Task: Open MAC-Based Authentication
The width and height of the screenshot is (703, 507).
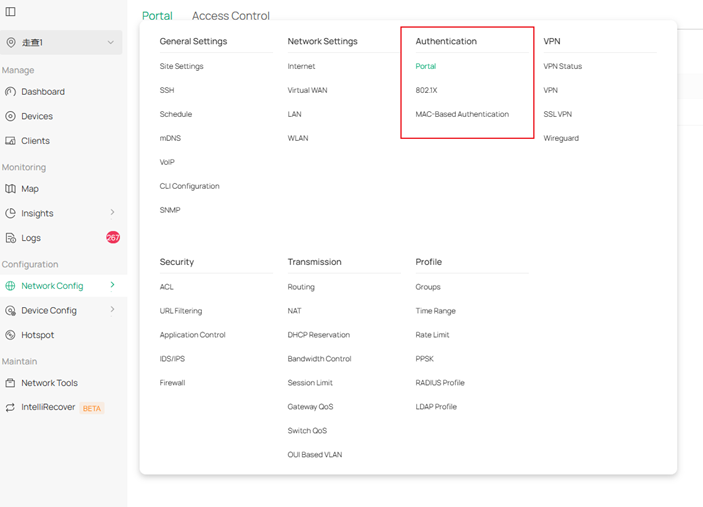Action: (x=462, y=114)
